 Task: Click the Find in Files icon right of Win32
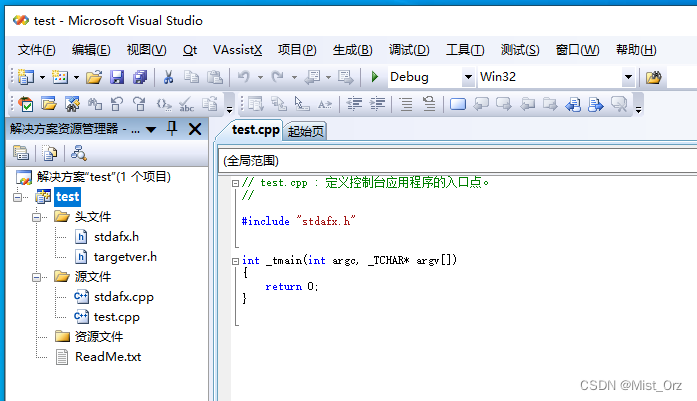[653, 77]
